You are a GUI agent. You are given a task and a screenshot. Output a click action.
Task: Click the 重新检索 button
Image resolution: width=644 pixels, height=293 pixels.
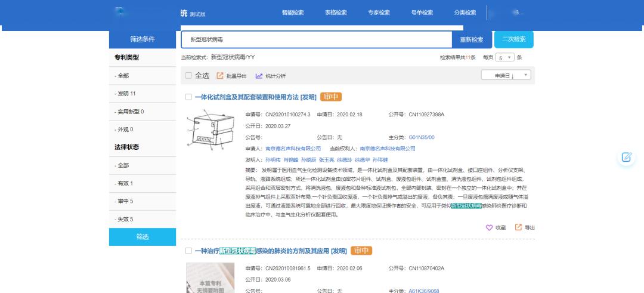[472, 40]
